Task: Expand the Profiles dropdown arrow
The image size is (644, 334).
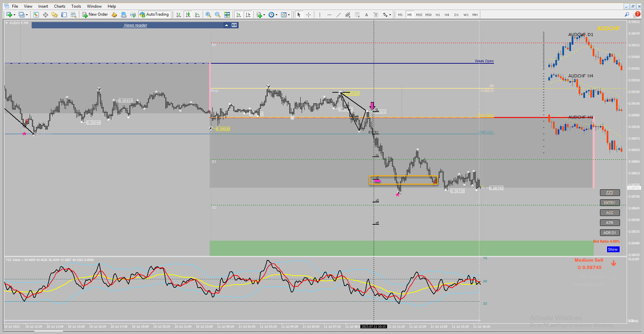Action: click(x=27, y=15)
